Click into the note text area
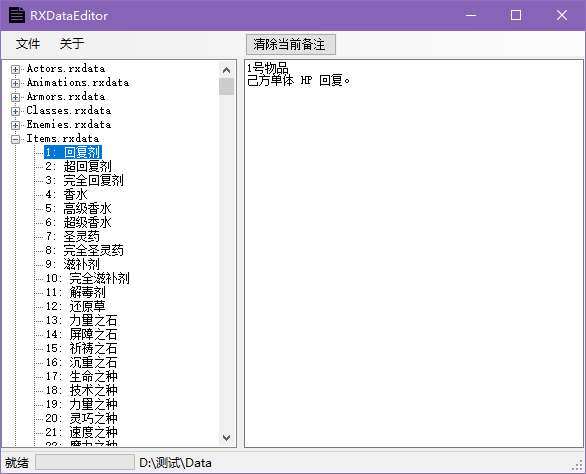Screen dimensions: 586x474 tap(414, 253)
